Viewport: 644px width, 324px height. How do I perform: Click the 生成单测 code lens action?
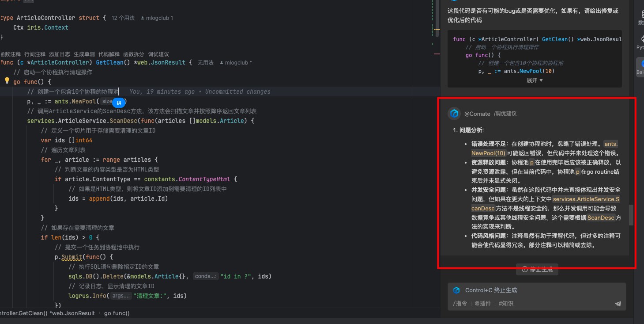click(84, 54)
